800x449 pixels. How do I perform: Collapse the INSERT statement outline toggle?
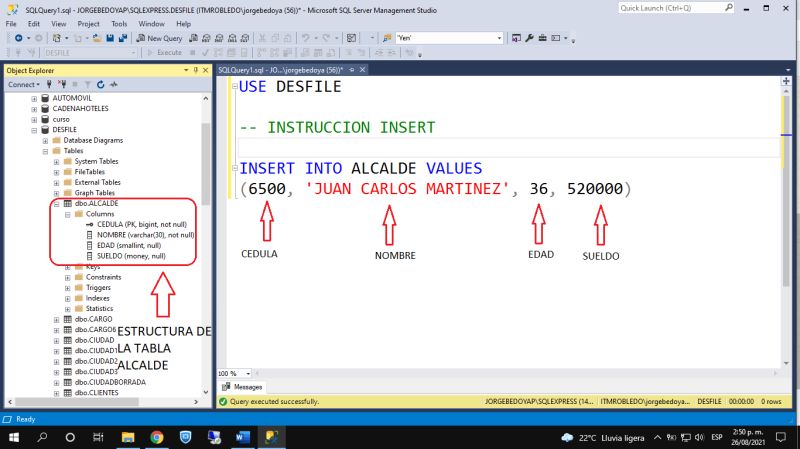pos(235,168)
